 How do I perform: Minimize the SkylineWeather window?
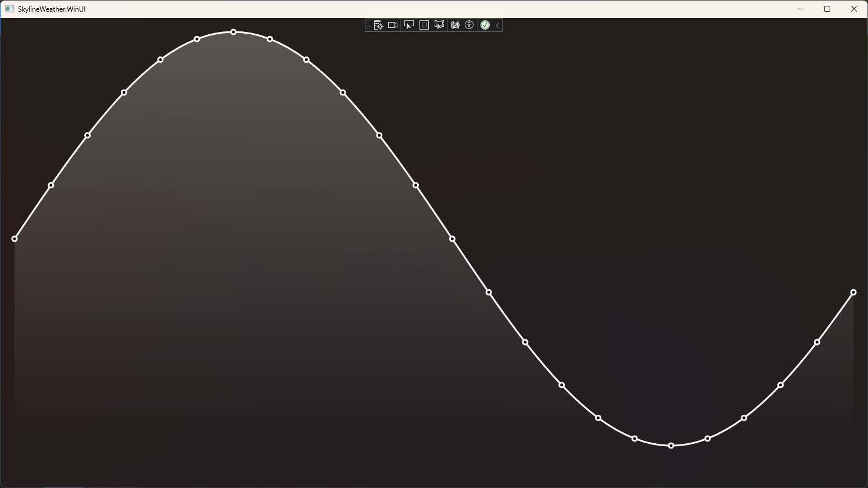pos(801,9)
